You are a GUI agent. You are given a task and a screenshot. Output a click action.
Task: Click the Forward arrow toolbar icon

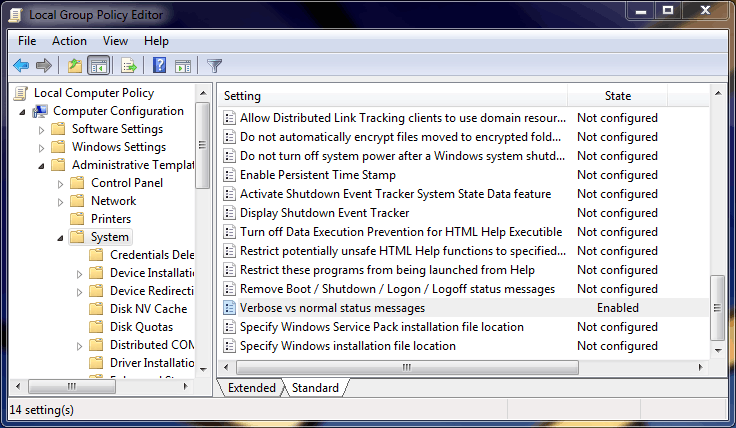click(44, 66)
